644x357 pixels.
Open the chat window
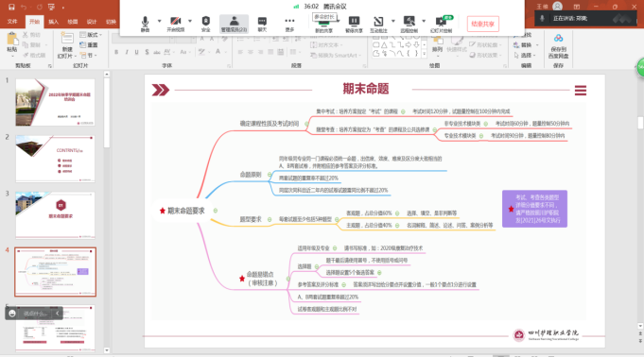(262, 24)
